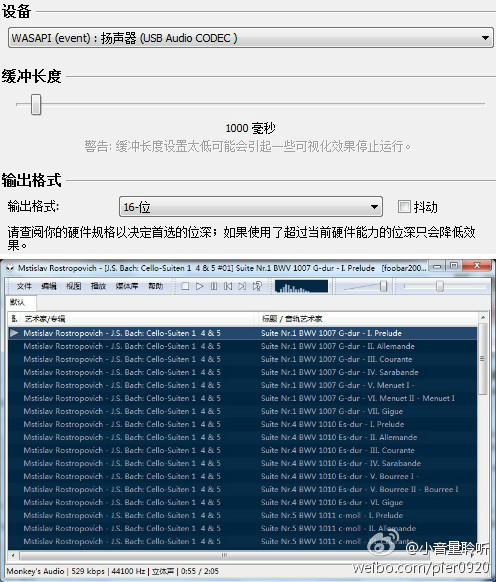Viewport: 496px width, 582px height.
Task: Select track 'Suite Nr.4 BWV 1010 Es-dur - III. Courante'
Action: click(x=243, y=450)
